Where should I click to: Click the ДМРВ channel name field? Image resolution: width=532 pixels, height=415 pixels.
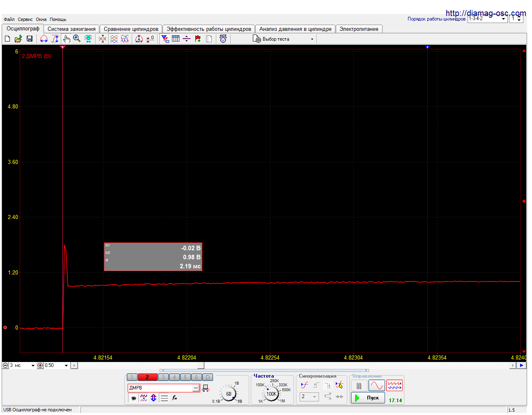(160, 388)
